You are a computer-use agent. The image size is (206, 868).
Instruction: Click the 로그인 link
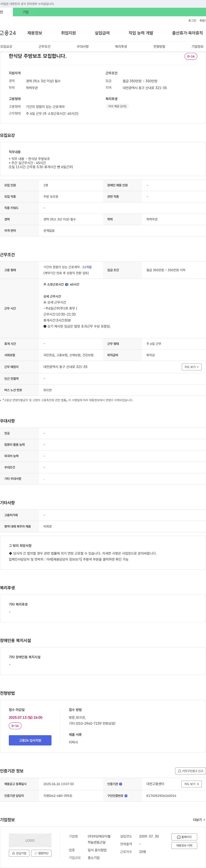coord(192,21)
